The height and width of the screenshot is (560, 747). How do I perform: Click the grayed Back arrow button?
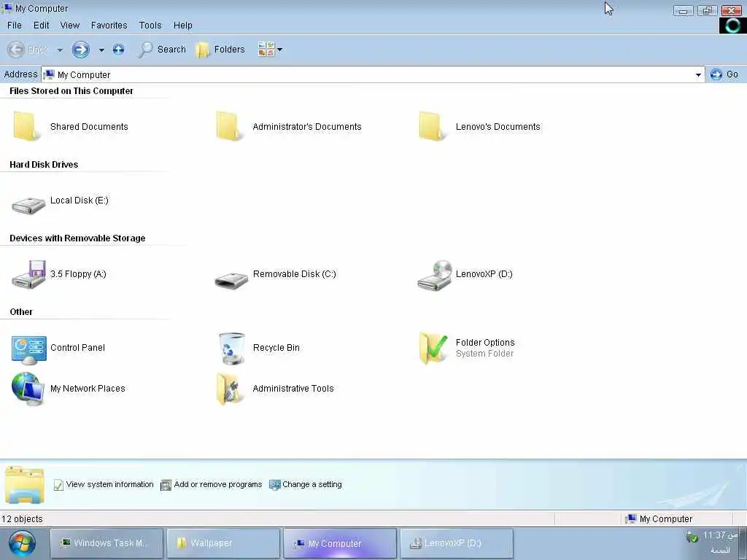click(16, 50)
